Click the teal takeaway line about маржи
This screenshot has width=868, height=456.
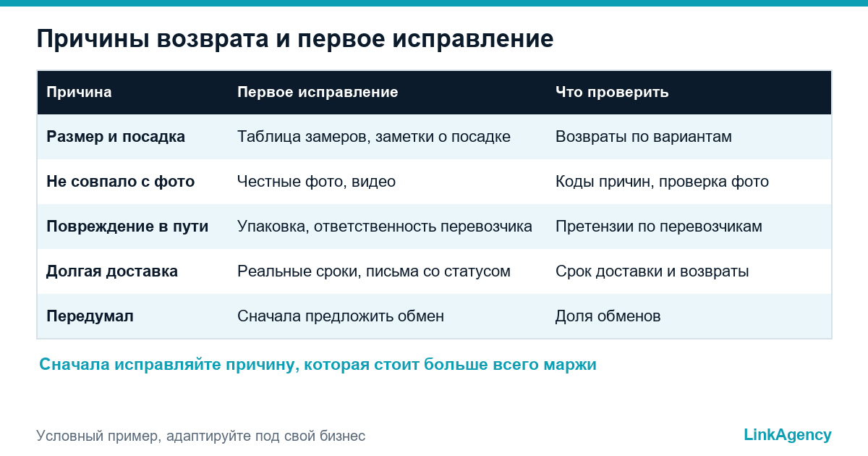pyautogui.click(x=318, y=365)
